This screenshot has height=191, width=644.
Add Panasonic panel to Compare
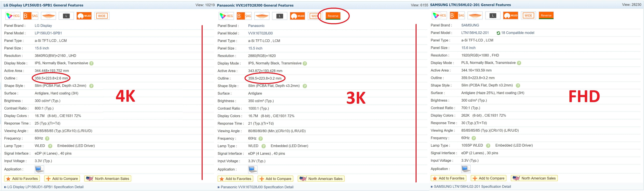[x=276, y=179]
